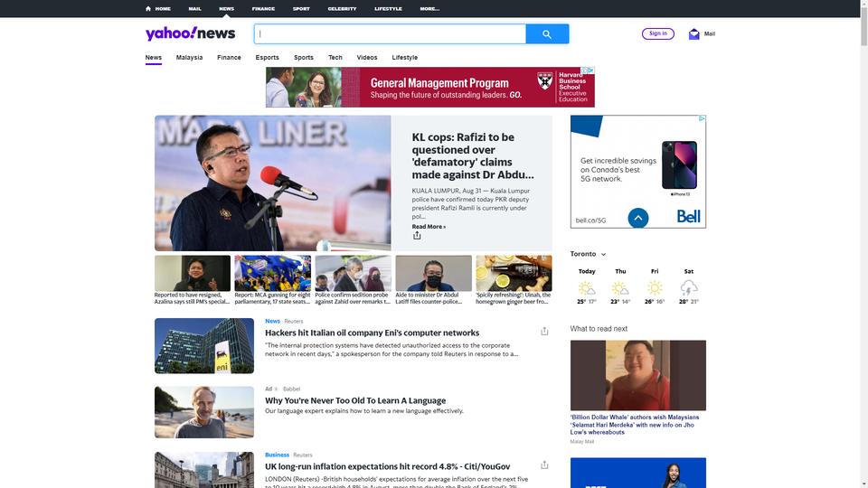The image size is (868, 488).
Task: Open ginger beer story thumbnail
Action: [514, 273]
